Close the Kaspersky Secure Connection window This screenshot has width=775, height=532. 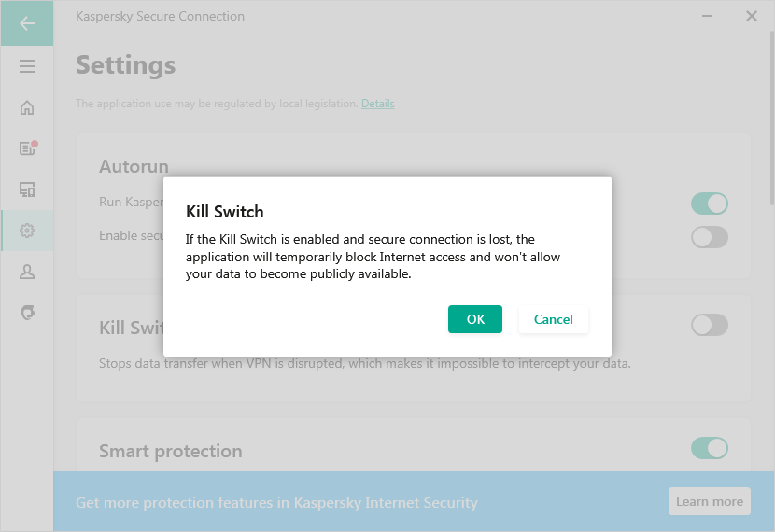pyautogui.click(x=752, y=16)
